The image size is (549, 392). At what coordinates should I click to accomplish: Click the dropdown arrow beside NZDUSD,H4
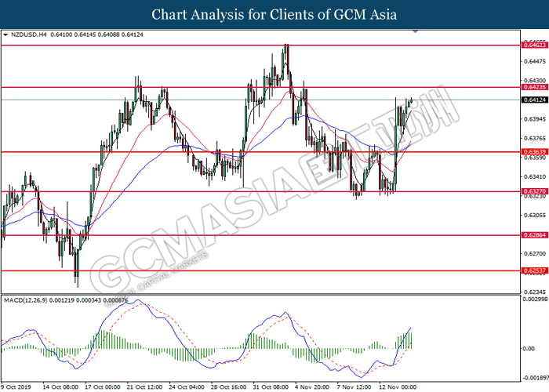pyautogui.click(x=5, y=34)
